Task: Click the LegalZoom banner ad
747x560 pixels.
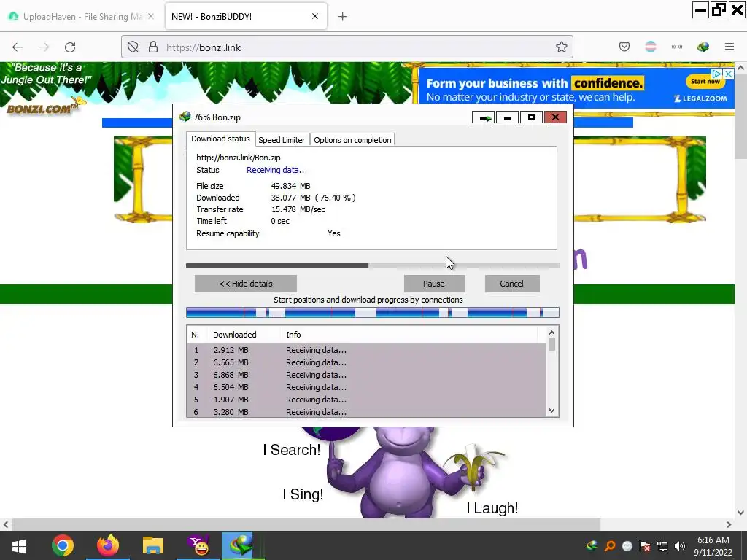Action: coord(576,88)
